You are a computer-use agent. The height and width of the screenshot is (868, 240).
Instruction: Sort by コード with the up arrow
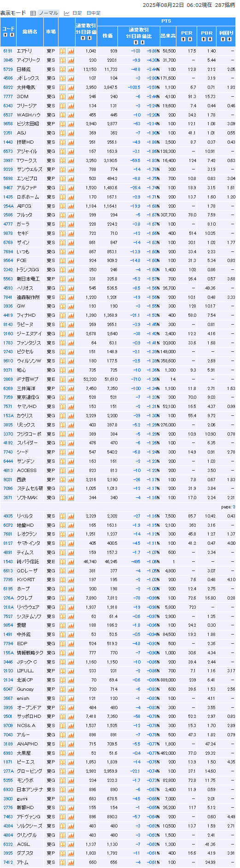click(x=6, y=35)
